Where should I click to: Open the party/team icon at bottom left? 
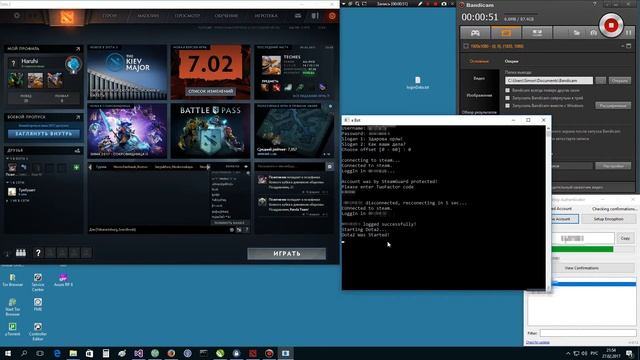point(21,253)
